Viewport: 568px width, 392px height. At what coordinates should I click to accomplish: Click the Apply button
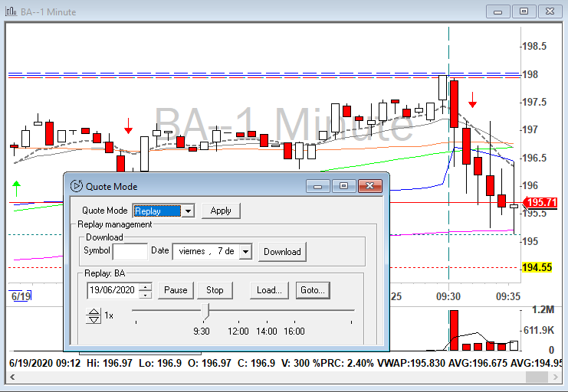coord(221,211)
